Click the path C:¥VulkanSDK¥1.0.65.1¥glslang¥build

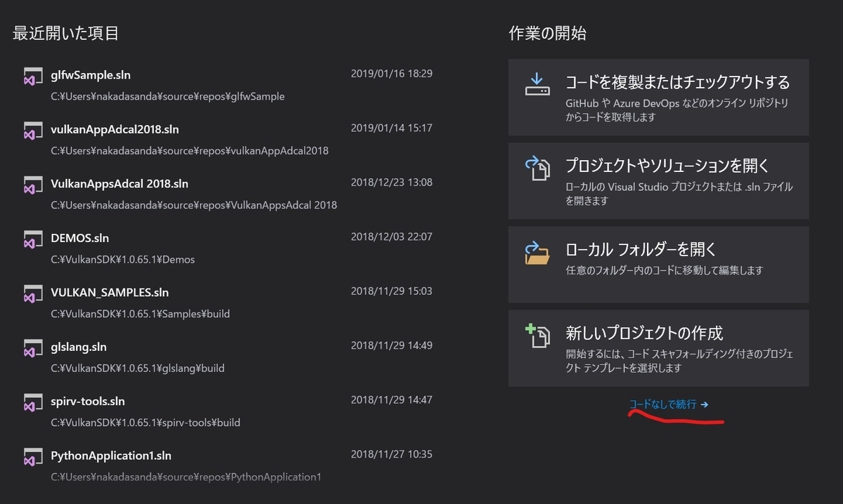137,369
